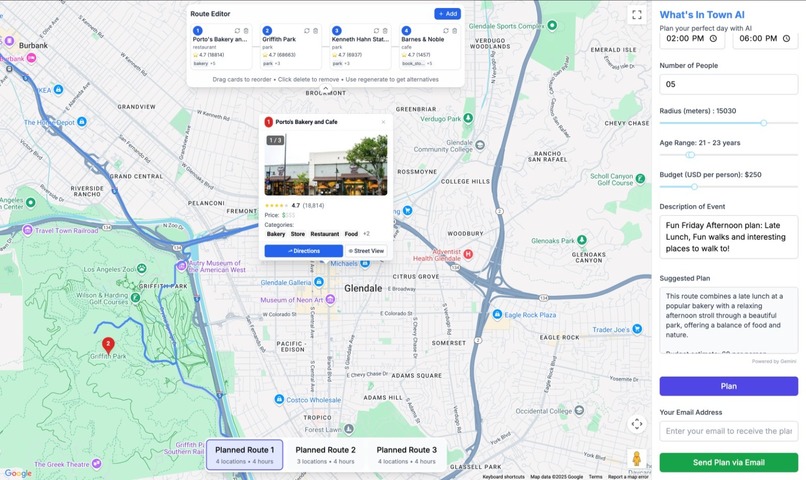Click the Eagle Rock Plaza pin
This screenshot has height=480, width=806.
[497, 314]
